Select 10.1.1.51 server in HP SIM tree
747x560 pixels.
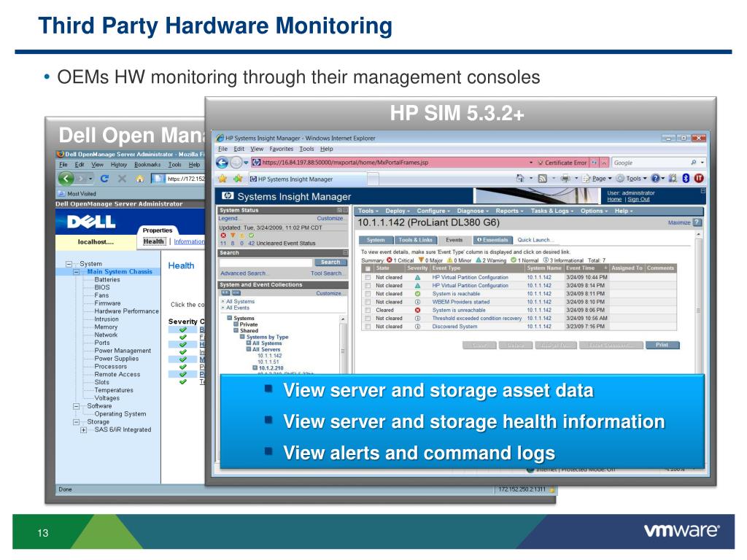[269, 362]
